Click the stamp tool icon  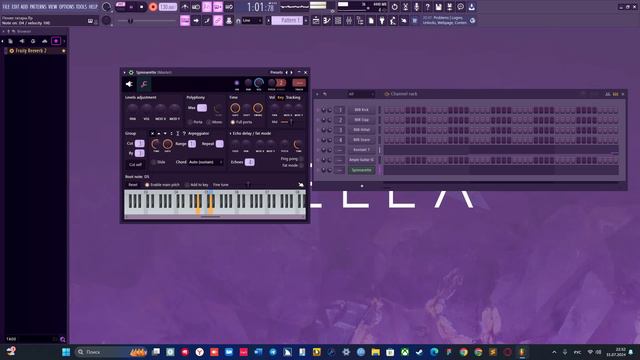point(229,20)
